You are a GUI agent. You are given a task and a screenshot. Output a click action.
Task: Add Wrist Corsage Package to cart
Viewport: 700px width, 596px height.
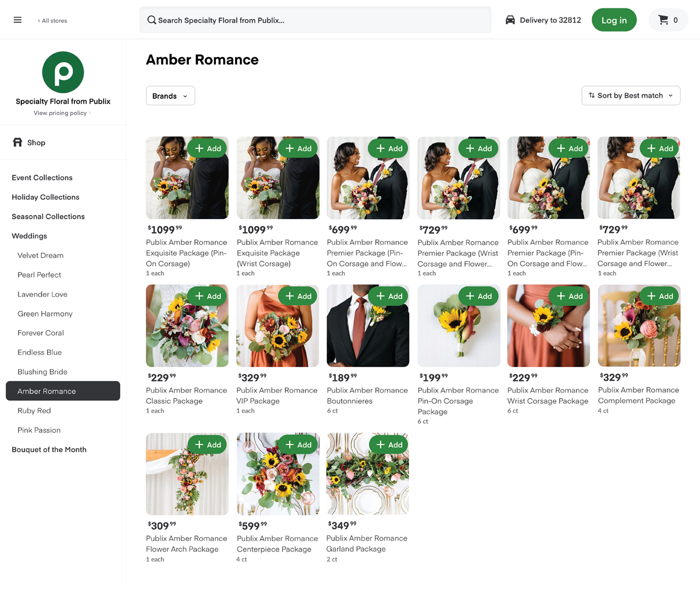569,296
